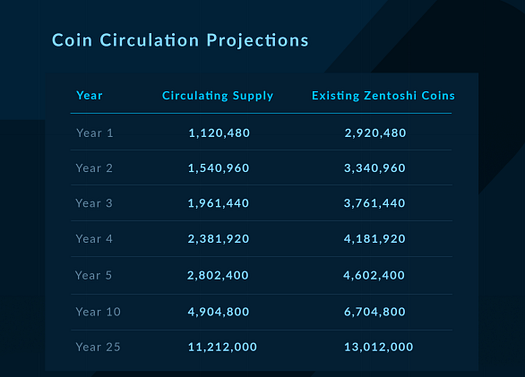525x377 pixels.
Task: Click the Year 2 row label
Action: tap(94, 168)
